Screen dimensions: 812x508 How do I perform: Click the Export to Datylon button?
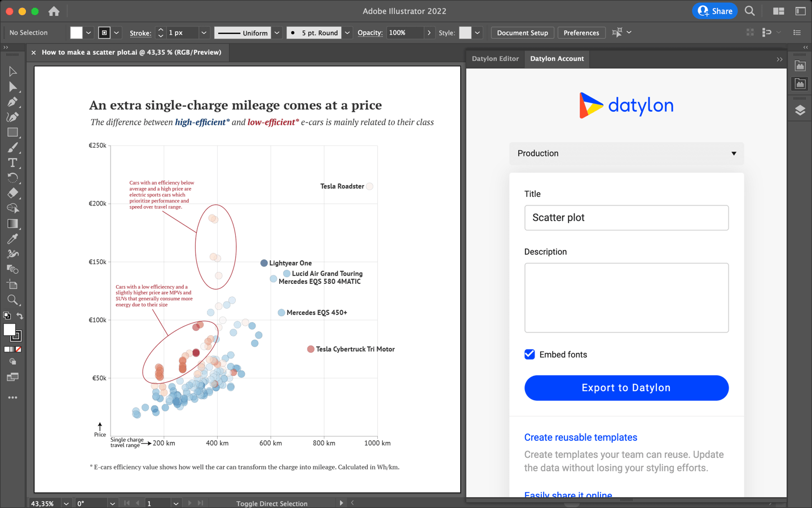pos(626,388)
